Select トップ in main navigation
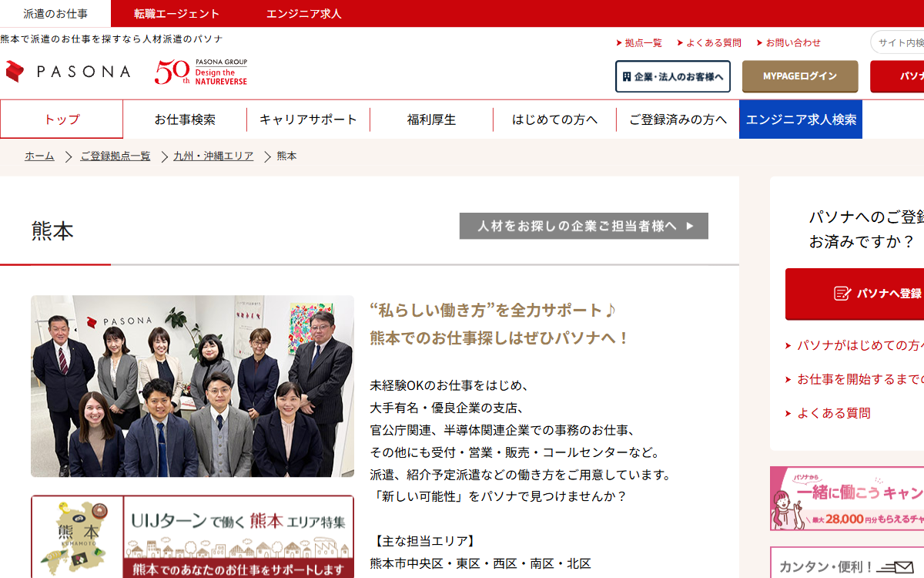This screenshot has height=578, width=924. (62, 119)
